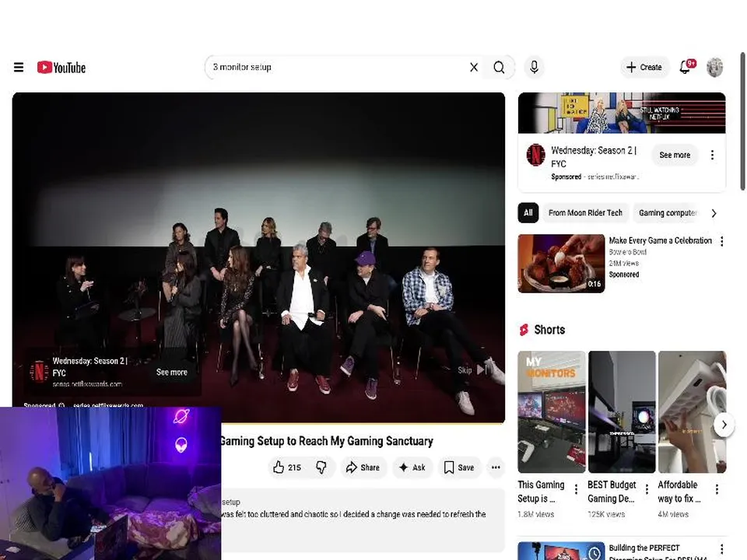Open options for Building the PERFECT video
This screenshot has width=747, height=560.
click(x=722, y=548)
